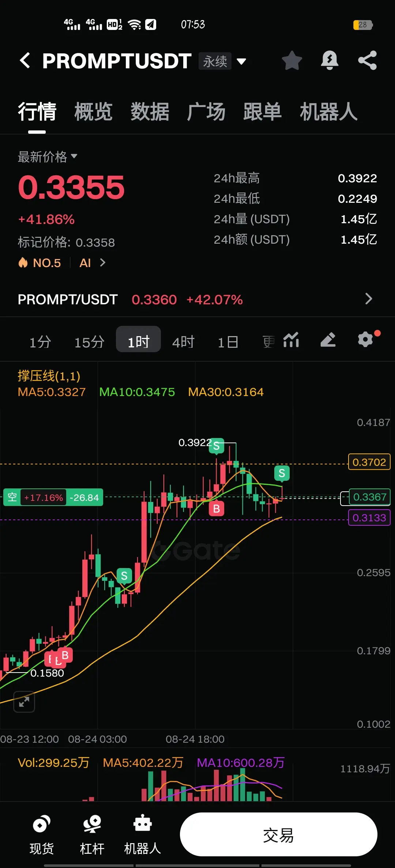Add PROMPTUSDT to favorites star

pos(292,60)
